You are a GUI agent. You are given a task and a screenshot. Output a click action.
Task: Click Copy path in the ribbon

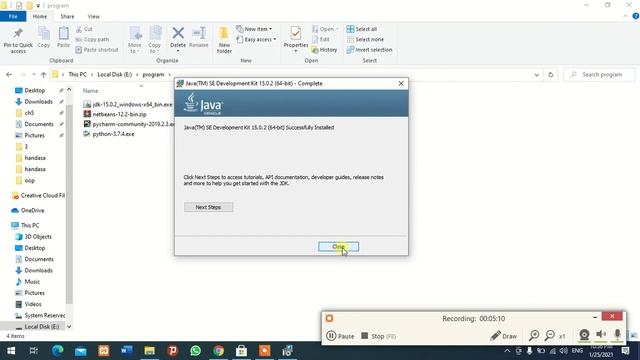pos(92,39)
